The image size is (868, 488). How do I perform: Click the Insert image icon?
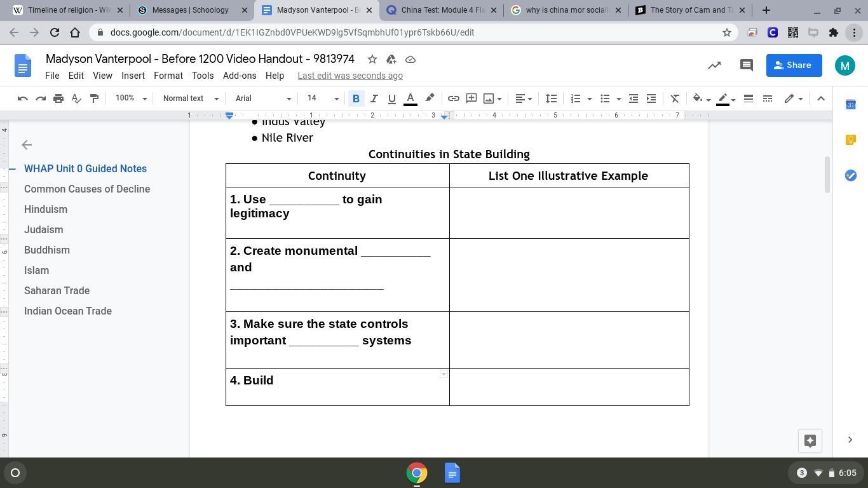(488, 98)
